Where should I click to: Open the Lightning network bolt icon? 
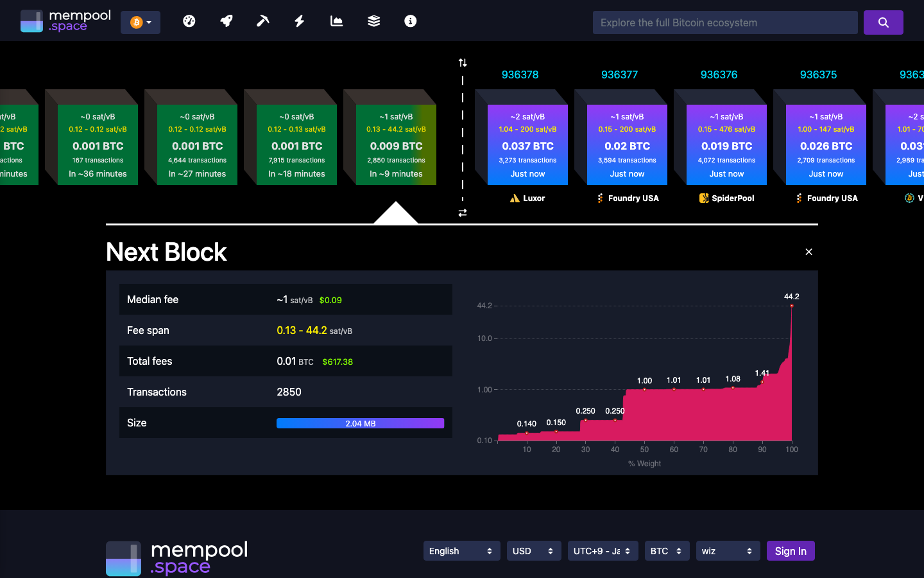[299, 21]
